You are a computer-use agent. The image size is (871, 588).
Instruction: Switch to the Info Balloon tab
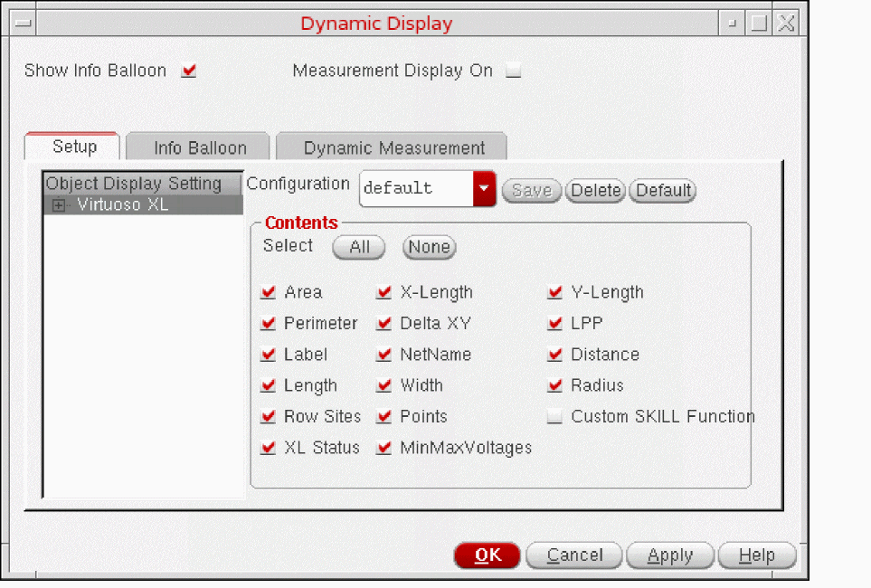click(199, 148)
